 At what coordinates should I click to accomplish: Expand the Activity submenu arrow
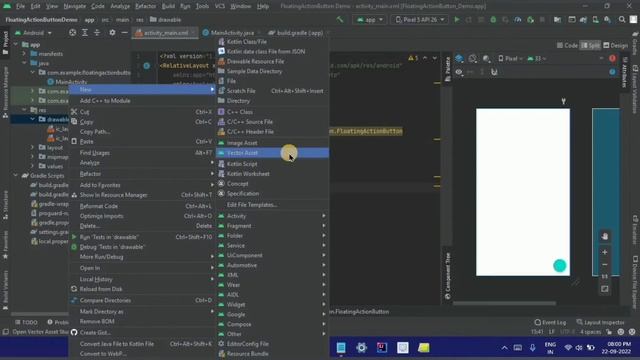coord(324,216)
